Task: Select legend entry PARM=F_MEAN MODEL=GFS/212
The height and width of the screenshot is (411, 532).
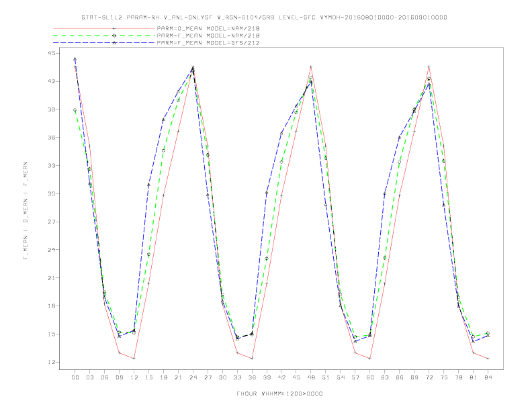Action: click(x=208, y=43)
